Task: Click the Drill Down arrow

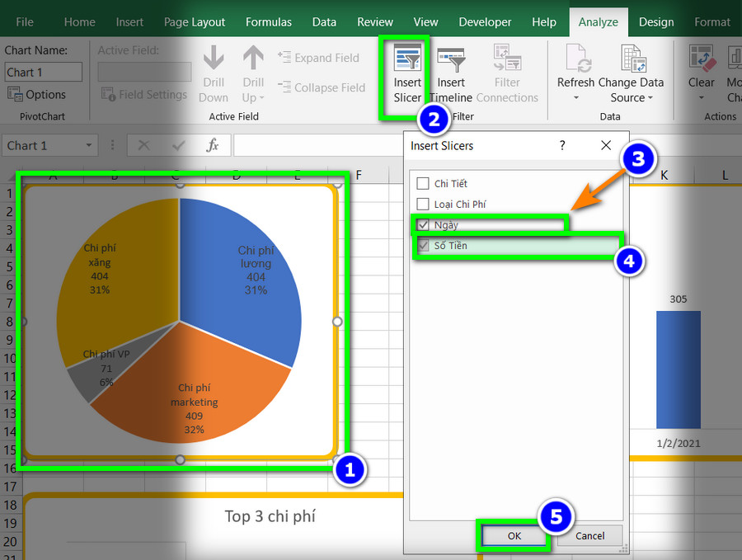Action: (x=214, y=58)
